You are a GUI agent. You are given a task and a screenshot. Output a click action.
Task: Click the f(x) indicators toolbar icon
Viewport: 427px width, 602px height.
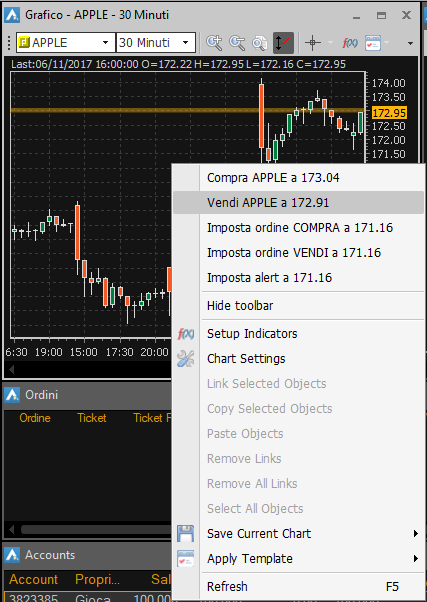click(350, 43)
